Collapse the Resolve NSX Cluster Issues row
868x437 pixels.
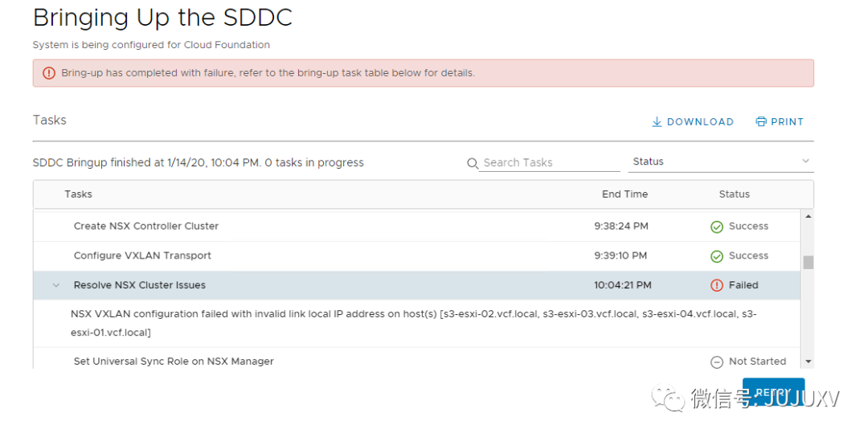tap(56, 285)
